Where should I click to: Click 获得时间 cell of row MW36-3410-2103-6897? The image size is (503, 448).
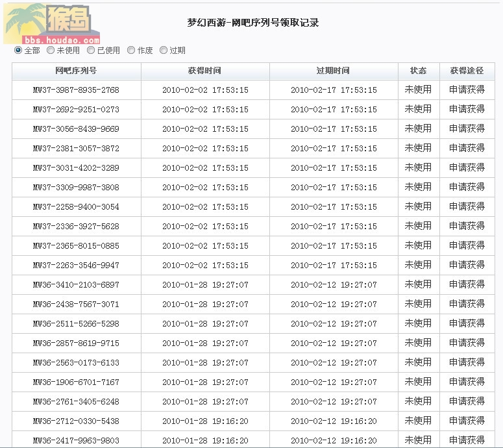click(205, 284)
